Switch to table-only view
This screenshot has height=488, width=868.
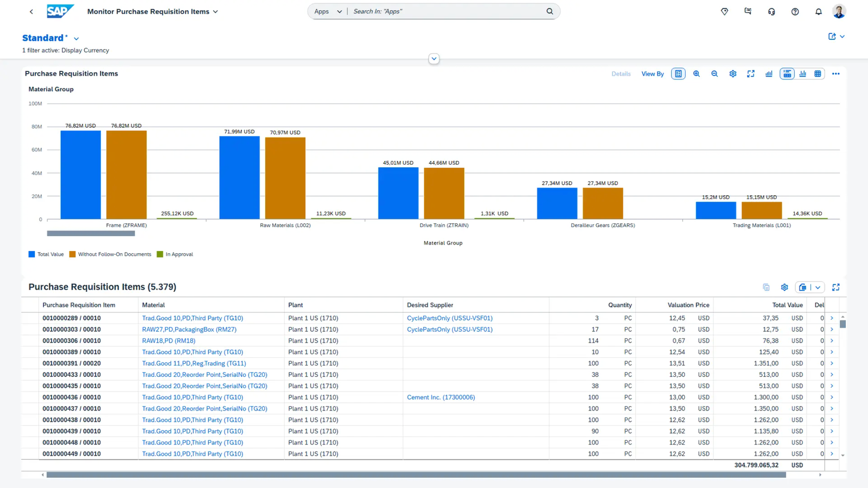818,74
